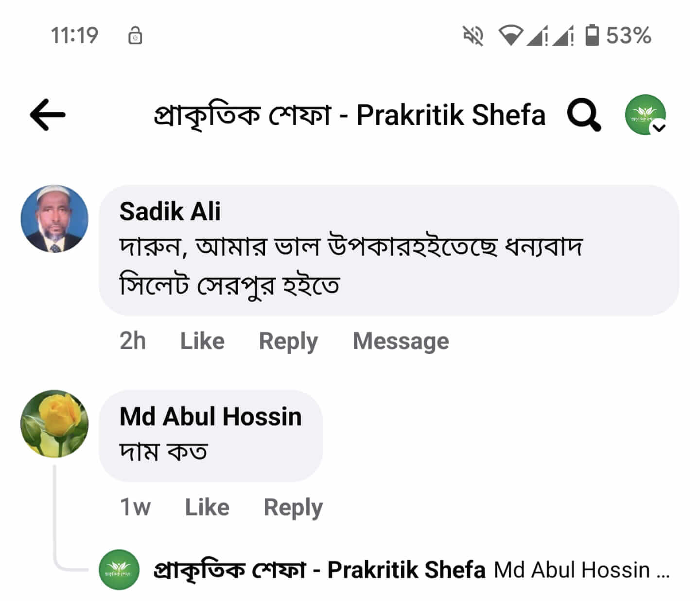Reply to Md Abul Hossin's comment
This screenshot has width=700, height=601.
293,507
